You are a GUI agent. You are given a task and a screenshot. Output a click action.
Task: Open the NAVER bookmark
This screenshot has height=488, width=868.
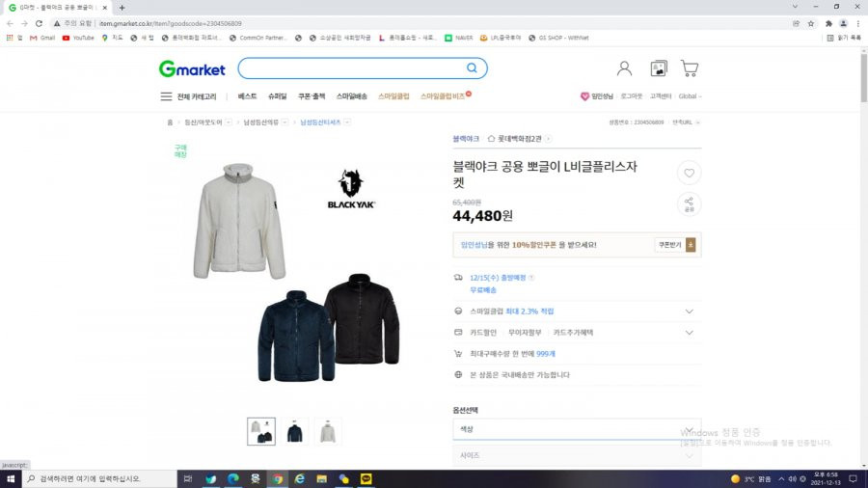[459, 38]
